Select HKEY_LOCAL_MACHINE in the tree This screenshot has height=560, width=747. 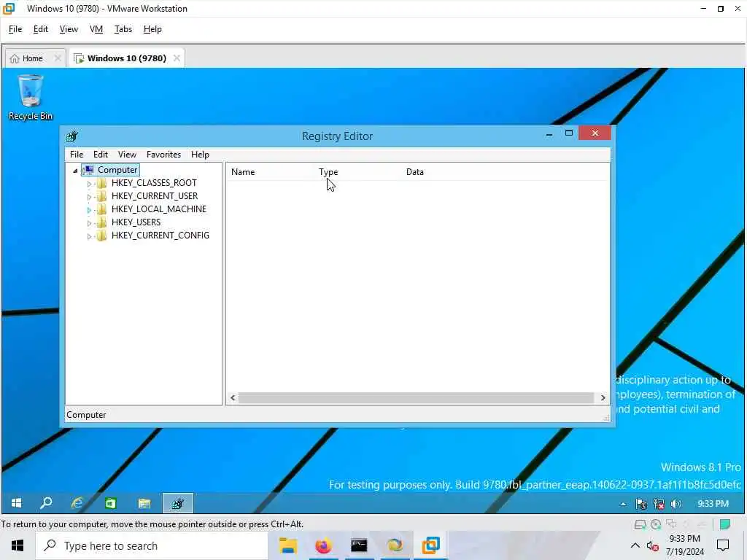pos(158,209)
